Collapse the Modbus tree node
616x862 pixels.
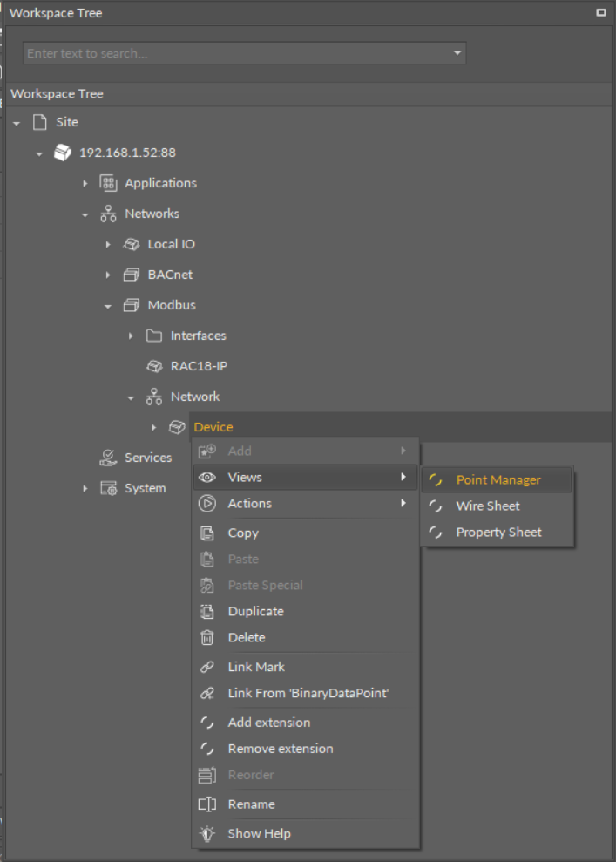tap(108, 306)
